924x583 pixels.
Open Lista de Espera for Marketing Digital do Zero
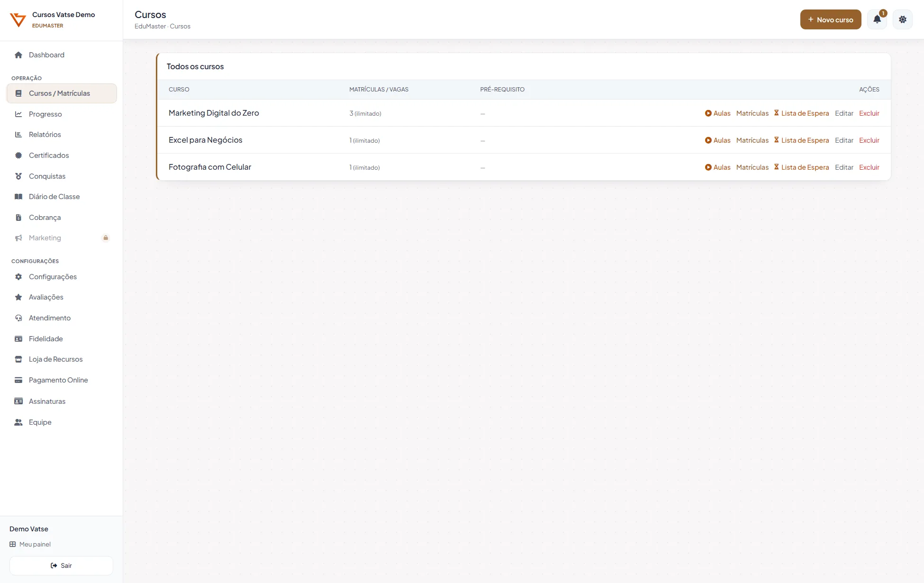point(802,113)
